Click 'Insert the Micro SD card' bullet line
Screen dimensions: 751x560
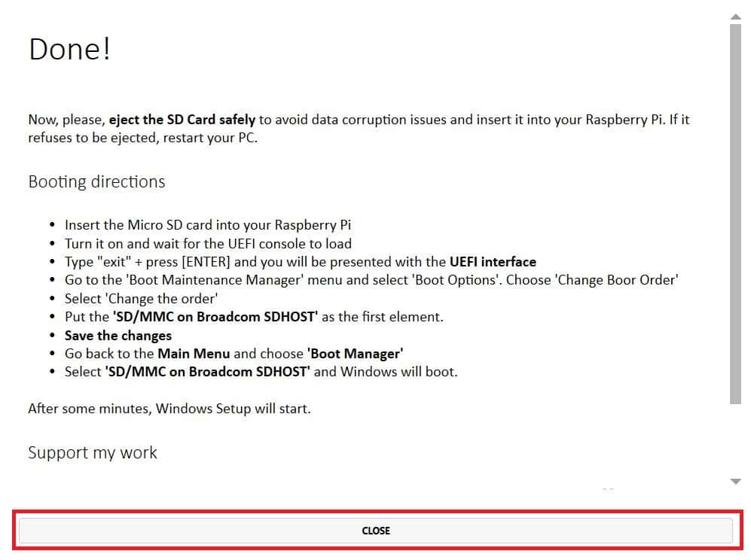(208, 225)
